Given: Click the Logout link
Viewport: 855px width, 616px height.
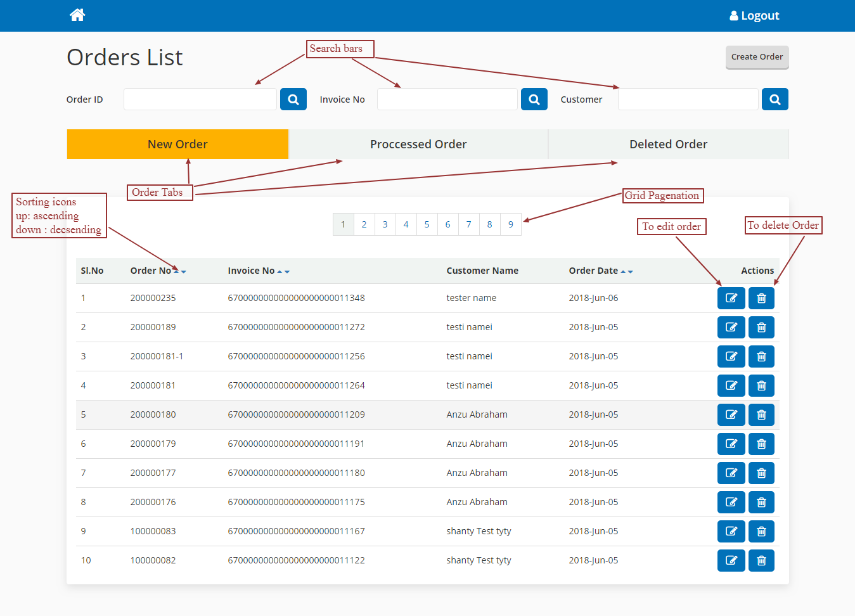Looking at the screenshot, I should (754, 16).
